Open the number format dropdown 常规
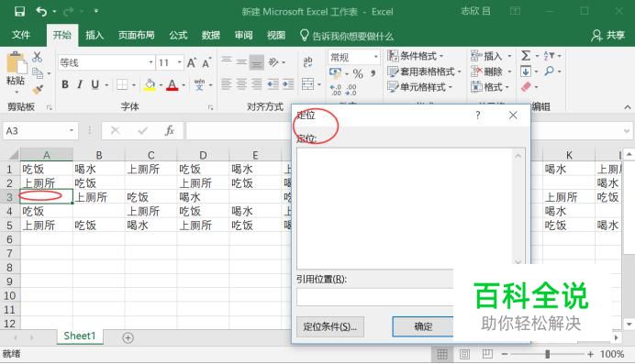The image size is (635, 364). pos(376,57)
